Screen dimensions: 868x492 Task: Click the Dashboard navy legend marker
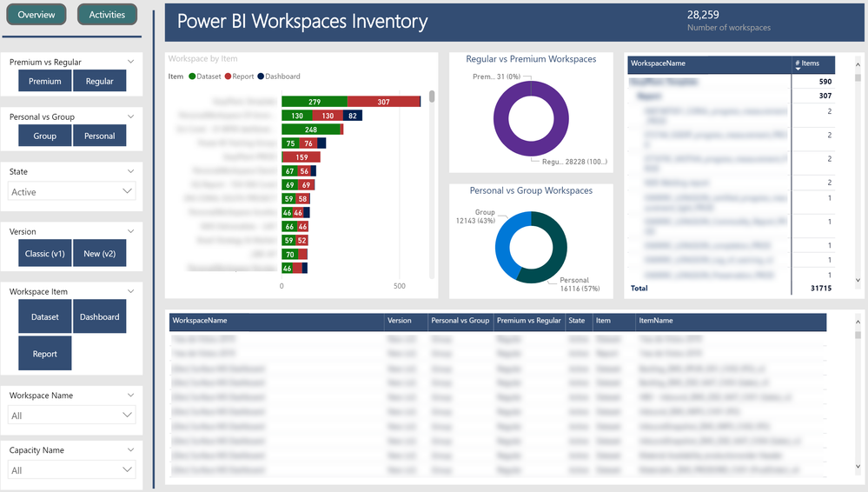click(x=261, y=76)
